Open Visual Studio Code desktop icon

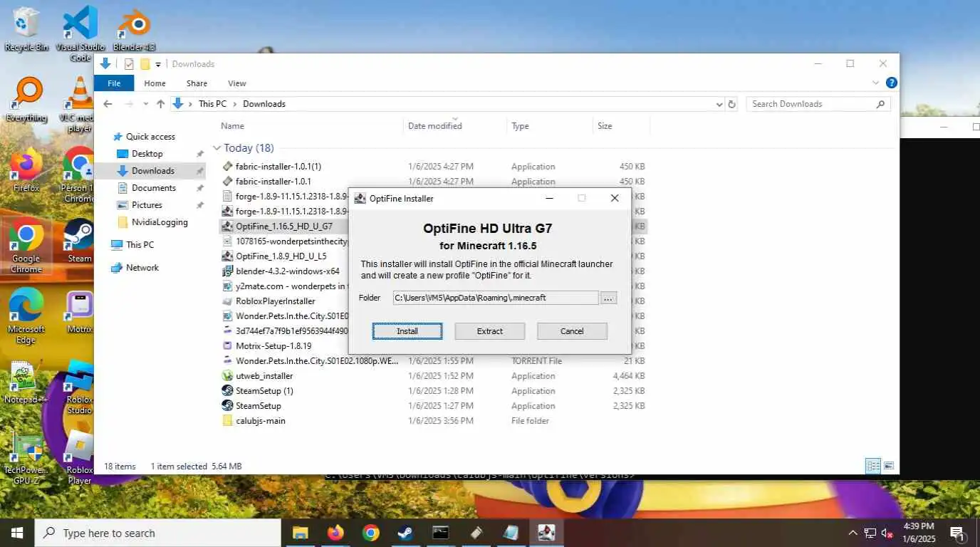[x=80, y=33]
